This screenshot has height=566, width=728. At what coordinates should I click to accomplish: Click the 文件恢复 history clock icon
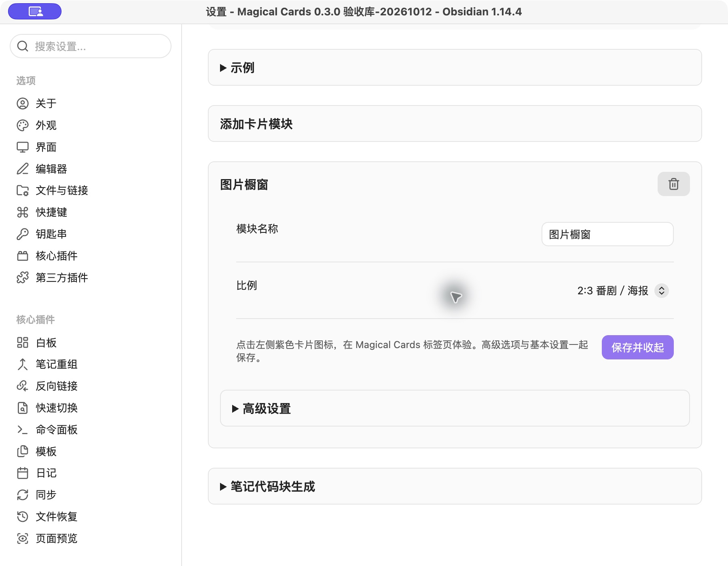click(x=23, y=517)
